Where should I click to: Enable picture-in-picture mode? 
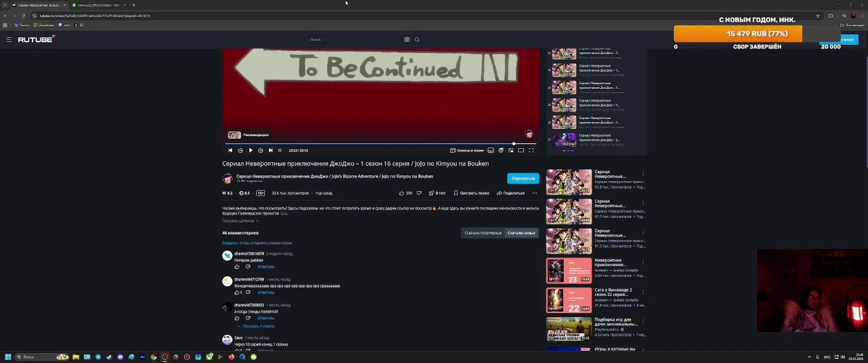(511, 150)
